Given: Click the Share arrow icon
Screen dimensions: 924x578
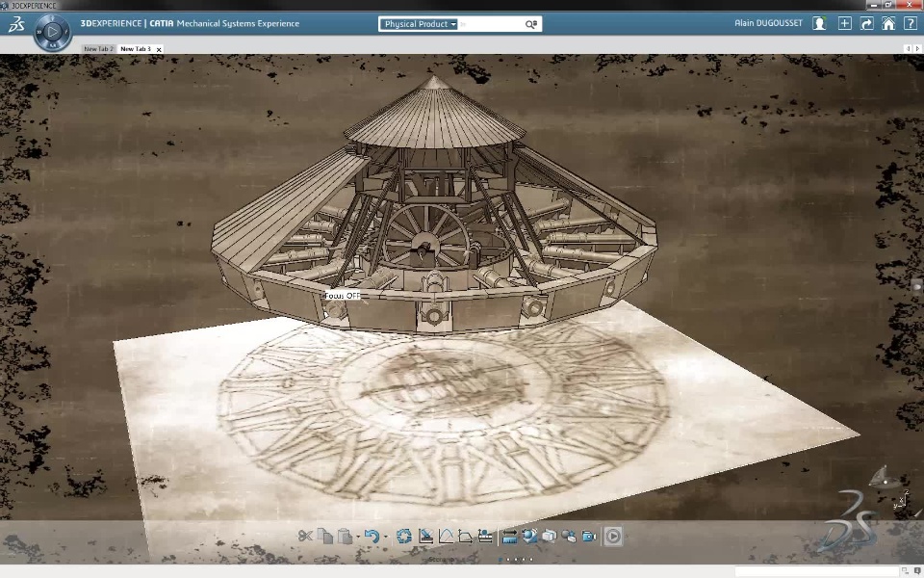Looking at the screenshot, I should [x=866, y=23].
